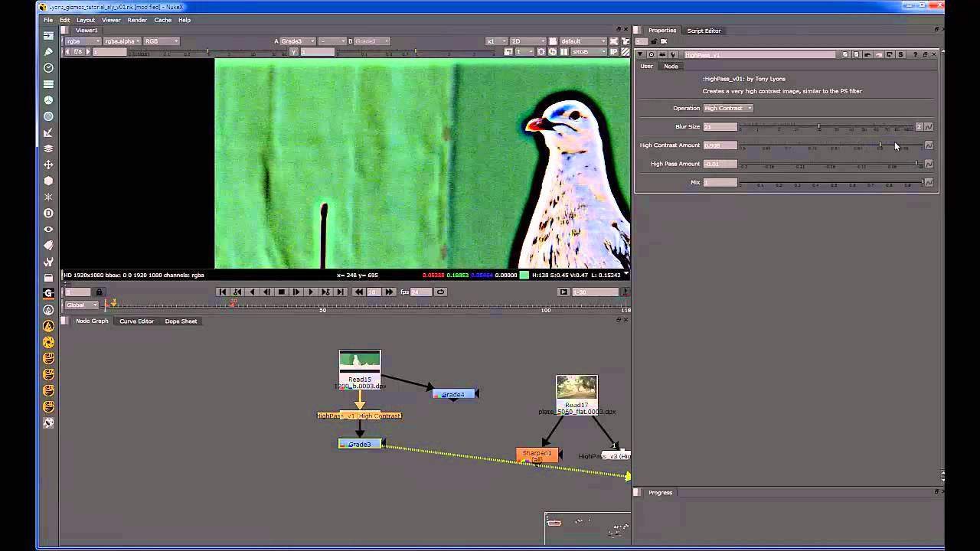Viewport: 980px width, 551px height.
Task: Click the curve editor icon beside Blur Size slider
Action: [929, 126]
